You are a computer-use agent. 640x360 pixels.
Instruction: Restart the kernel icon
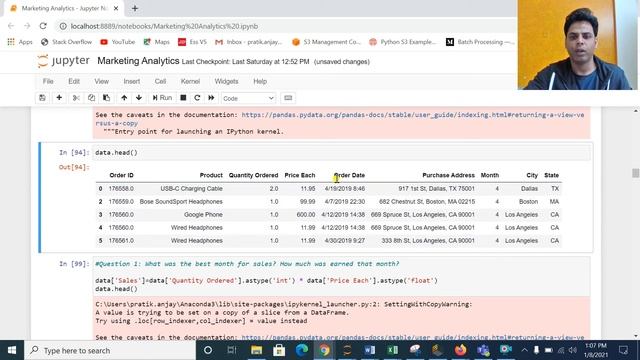tap(197, 98)
